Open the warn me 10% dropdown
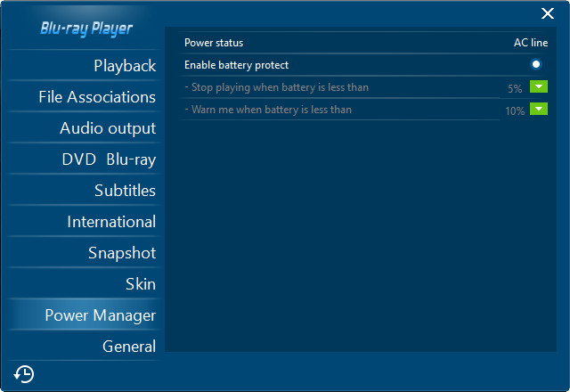The width and height of the screenshot is (570, 392). (538, 109)
